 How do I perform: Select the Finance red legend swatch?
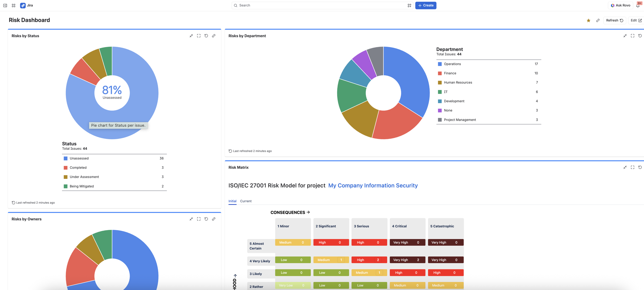click(x=440, y=73)
